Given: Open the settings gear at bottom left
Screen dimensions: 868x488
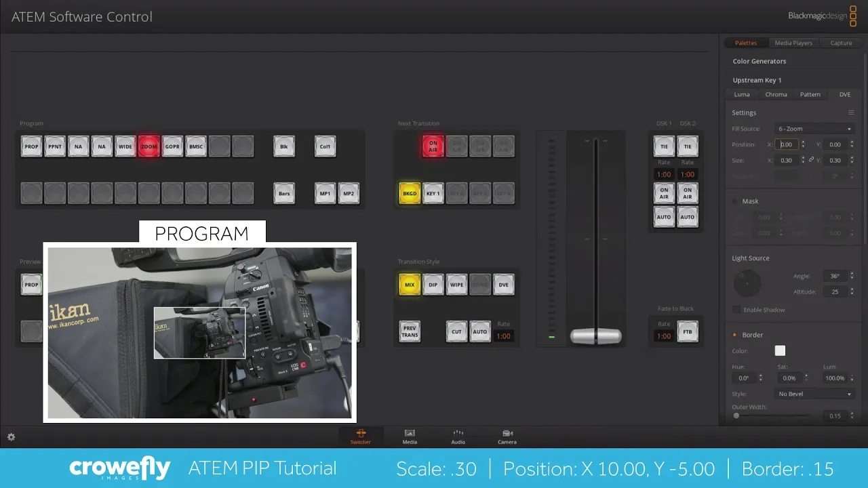Looking at the screenshot, I should click(11, 437).
